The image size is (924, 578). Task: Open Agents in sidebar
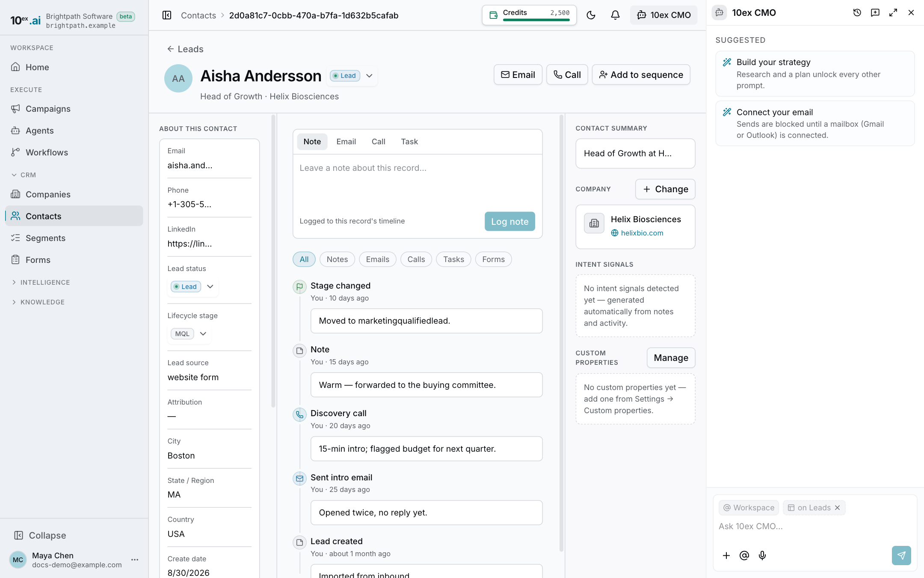point(74,131)
